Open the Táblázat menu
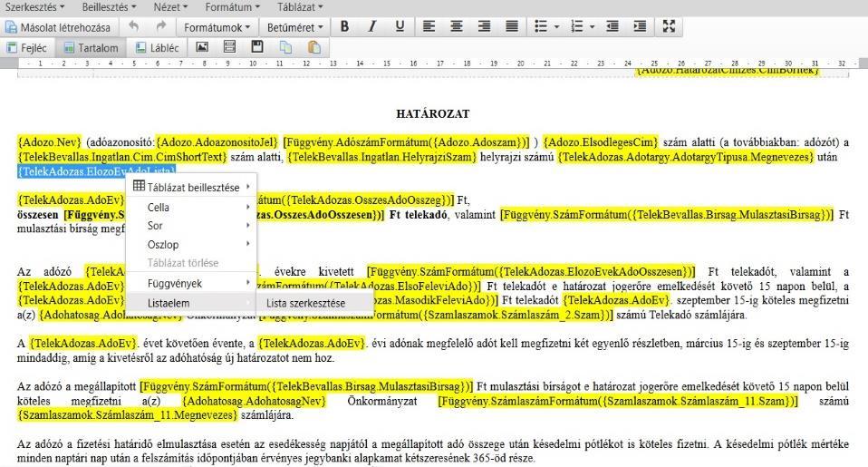 (x=300, y=7)
